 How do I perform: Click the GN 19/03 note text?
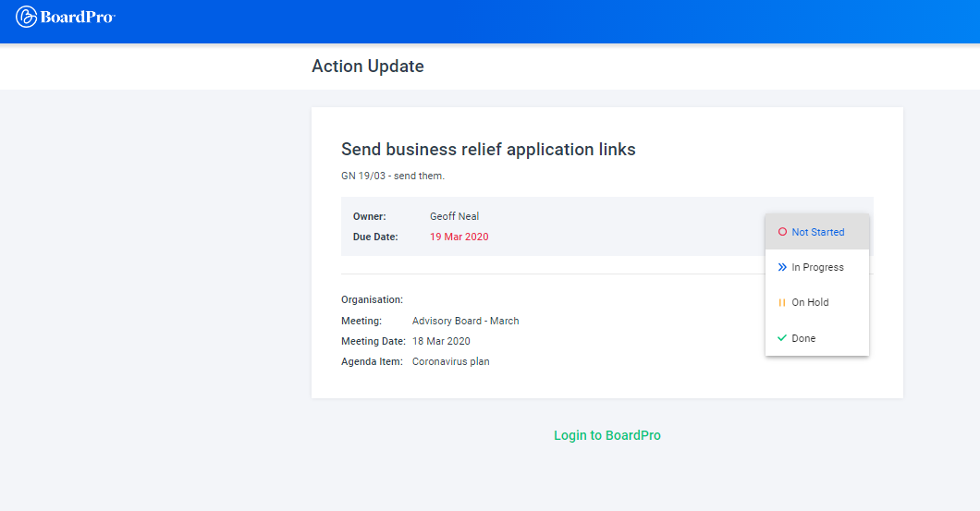pos(393,176)
